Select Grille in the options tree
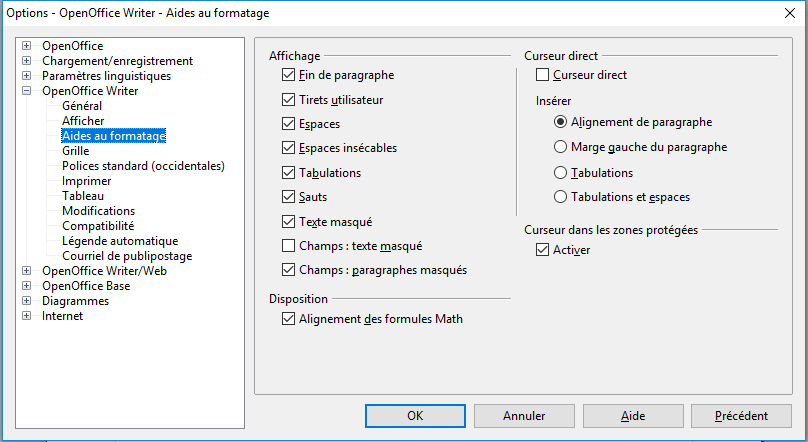Viewport: 808px width, 442px height. point(76,151)
